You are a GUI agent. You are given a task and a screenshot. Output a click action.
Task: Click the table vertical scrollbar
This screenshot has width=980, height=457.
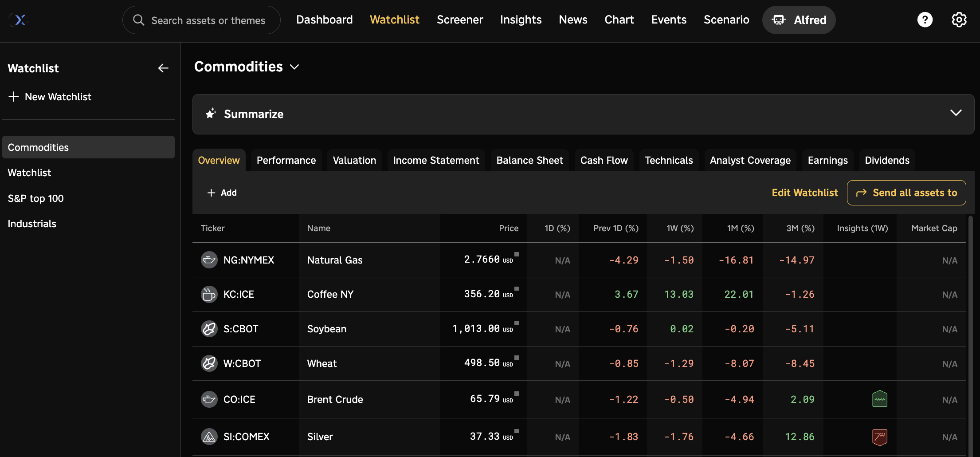click(x=970, y=335)
